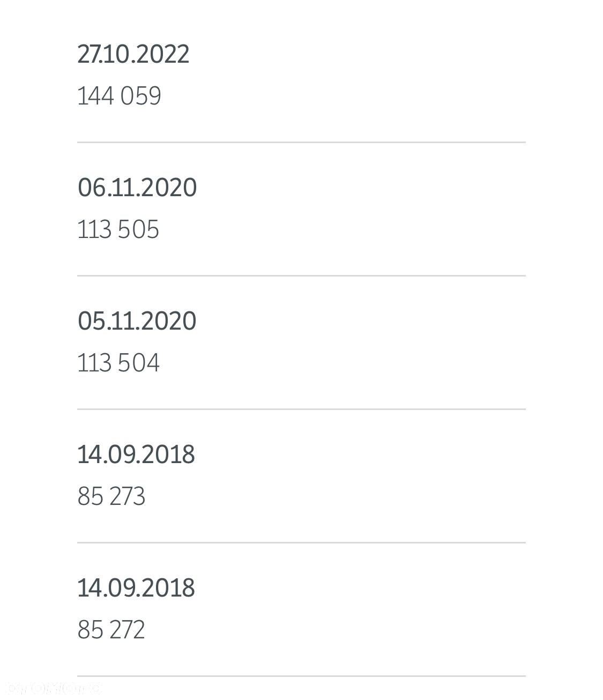Click the mileage value 113 505
603x700 pixels.
coord(118,229)
